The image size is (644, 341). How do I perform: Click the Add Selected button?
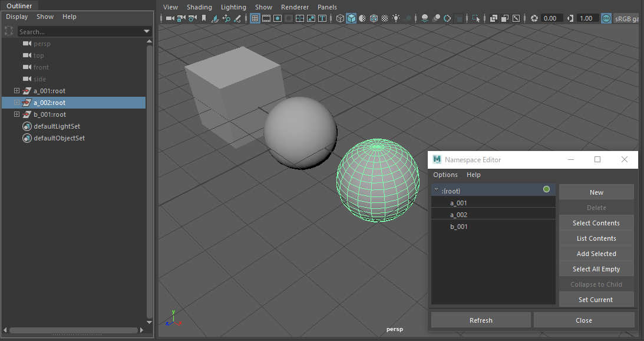point(596,253)
